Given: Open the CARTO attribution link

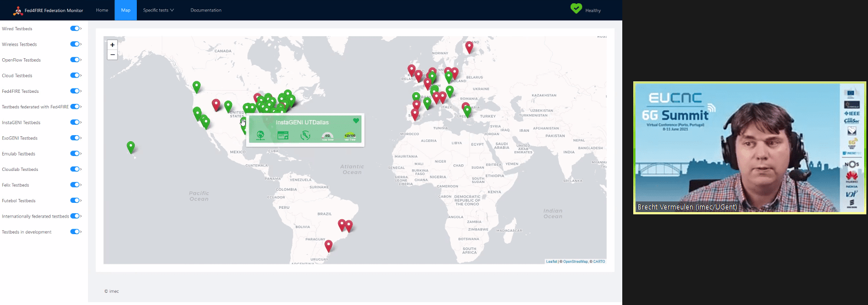Looking at the screenshot, I should [x=599, y=262].
